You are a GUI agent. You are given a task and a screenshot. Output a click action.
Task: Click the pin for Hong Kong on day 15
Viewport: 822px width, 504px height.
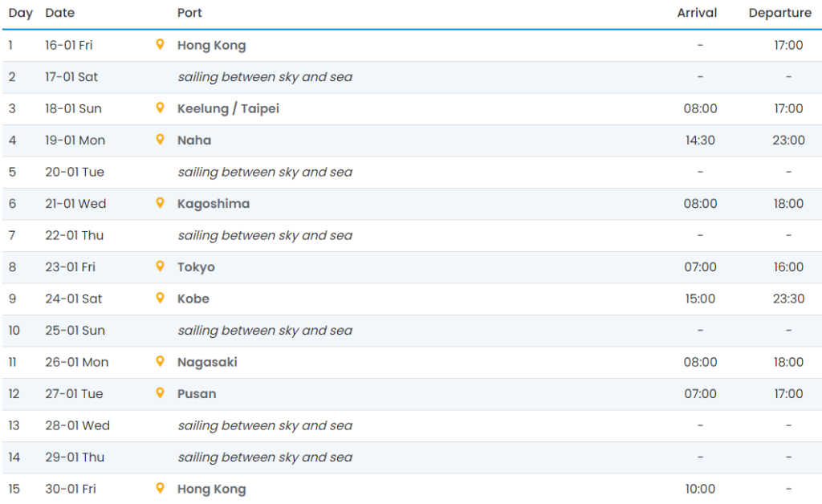tap(160, 489)
